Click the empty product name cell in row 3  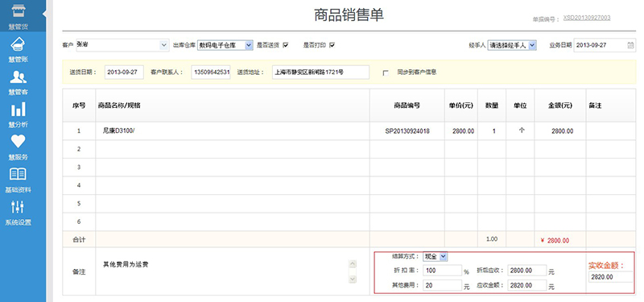click(x=233, y=168)
